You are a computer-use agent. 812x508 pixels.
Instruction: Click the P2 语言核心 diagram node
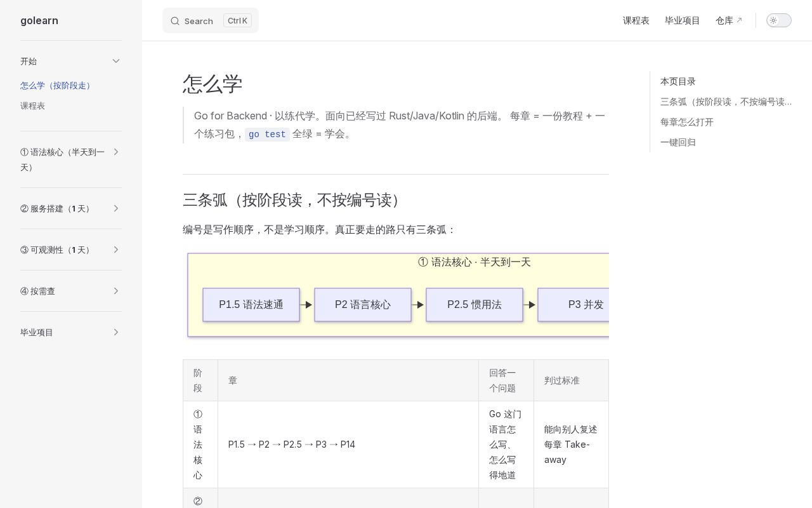(x=363, y=305)
